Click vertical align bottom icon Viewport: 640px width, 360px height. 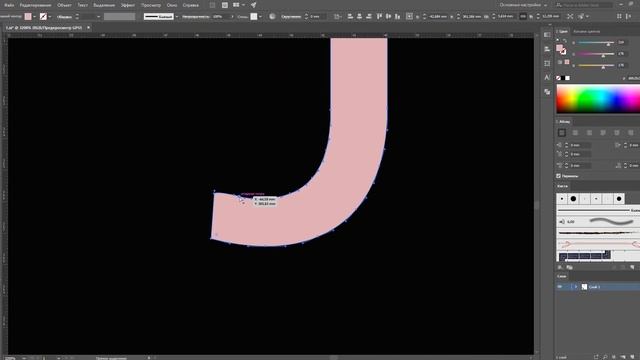coord(397,16)
